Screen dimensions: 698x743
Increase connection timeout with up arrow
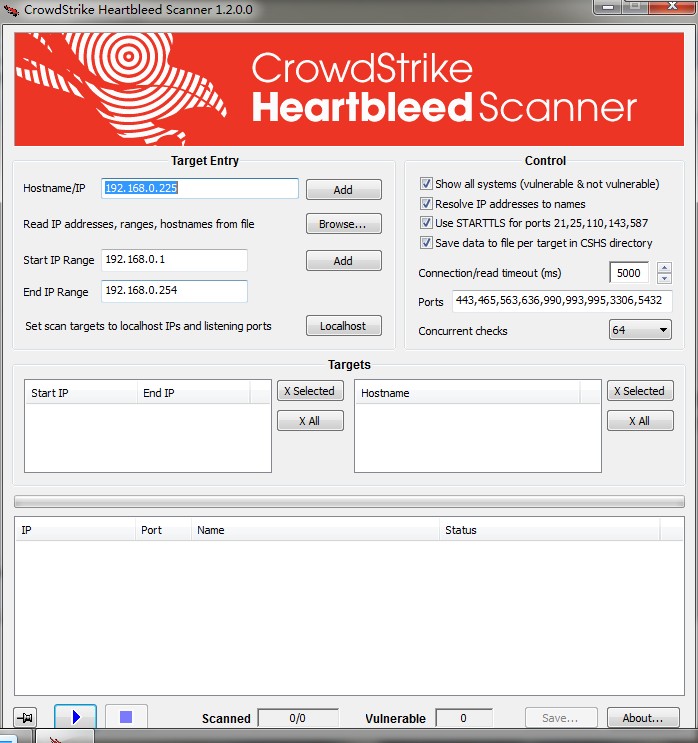pos(664,268)
